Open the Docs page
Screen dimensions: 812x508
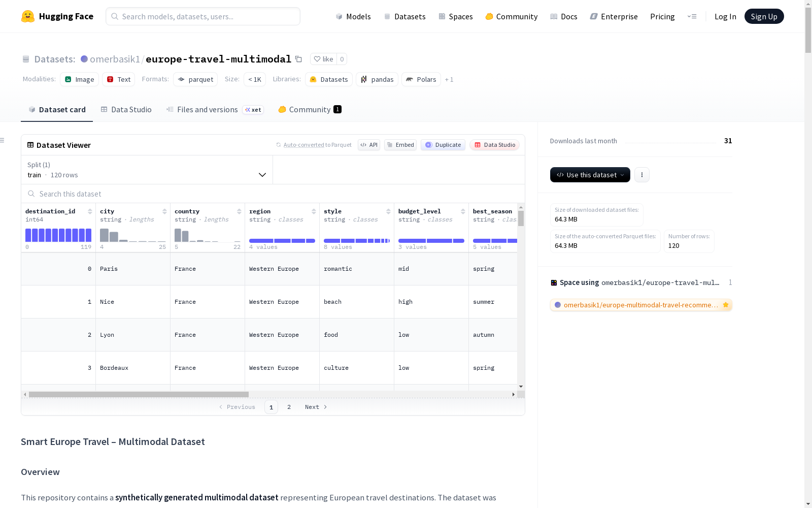coord(564,16)
